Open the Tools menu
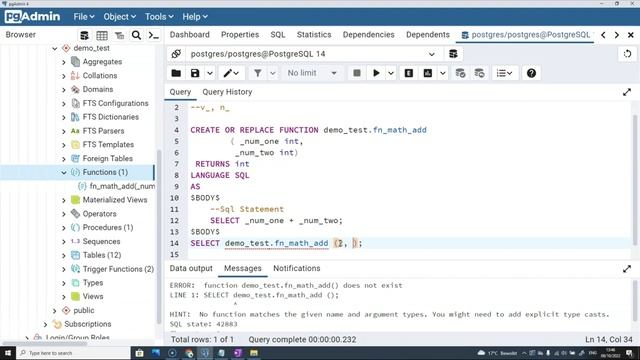This screenshot has height=360, width=640. point(159,17)
